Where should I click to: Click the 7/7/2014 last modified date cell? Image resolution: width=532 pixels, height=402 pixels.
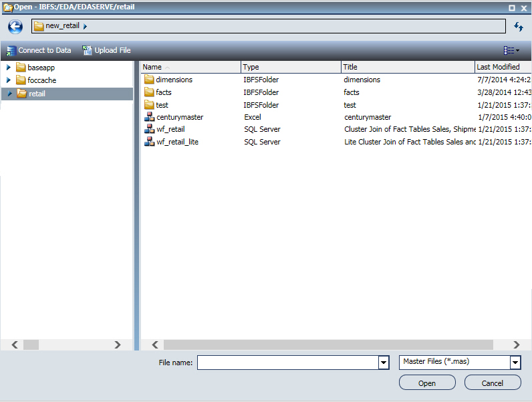[x=504, y=80]
